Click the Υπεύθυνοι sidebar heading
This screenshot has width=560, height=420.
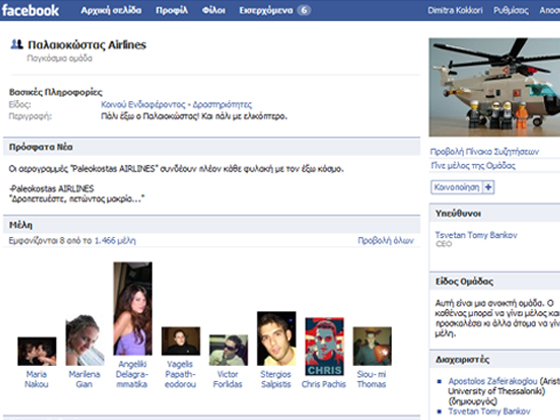pyautogui.click(x=458, y=214)
